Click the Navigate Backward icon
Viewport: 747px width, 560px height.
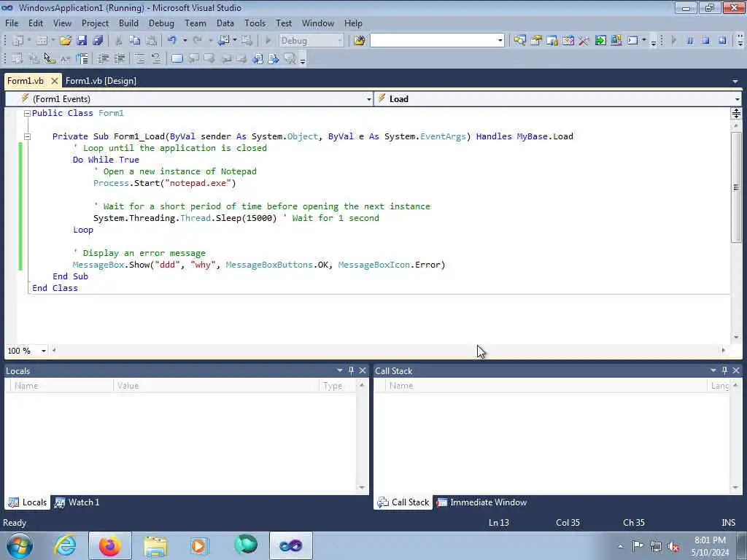pos(223,41)
